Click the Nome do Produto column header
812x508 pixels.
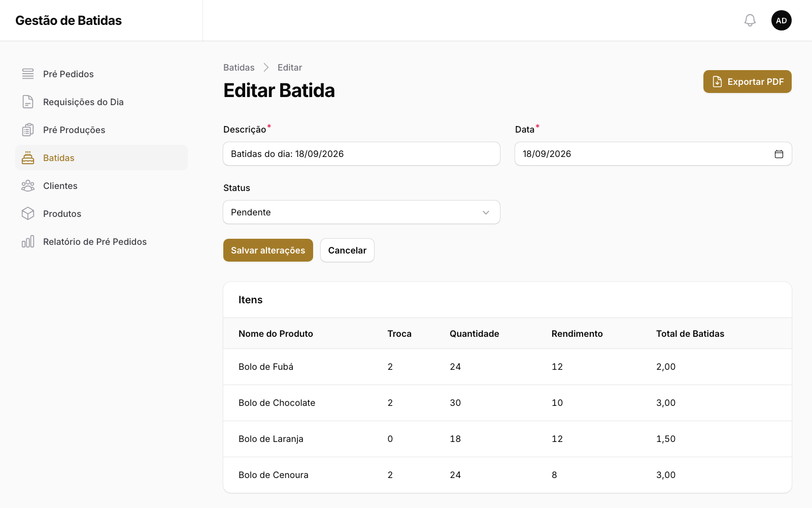point(276,334)
